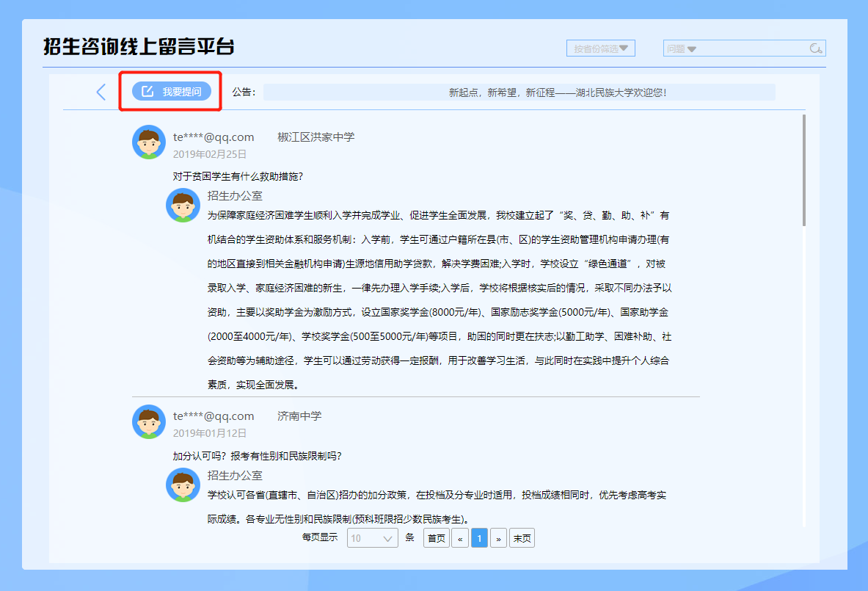Click the next page » button

tap(498, 538)
